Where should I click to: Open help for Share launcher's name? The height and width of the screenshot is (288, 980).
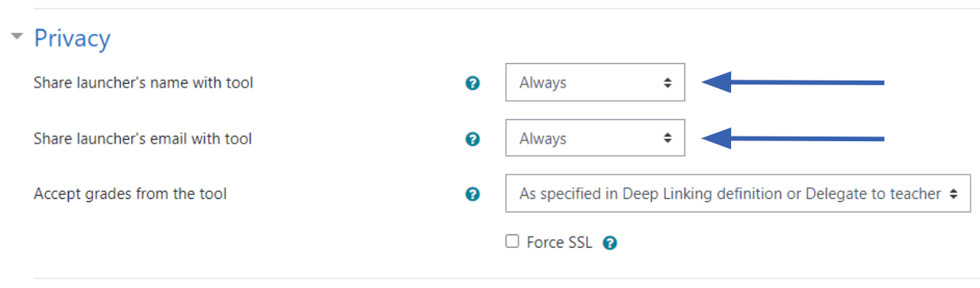pos(473,83)
